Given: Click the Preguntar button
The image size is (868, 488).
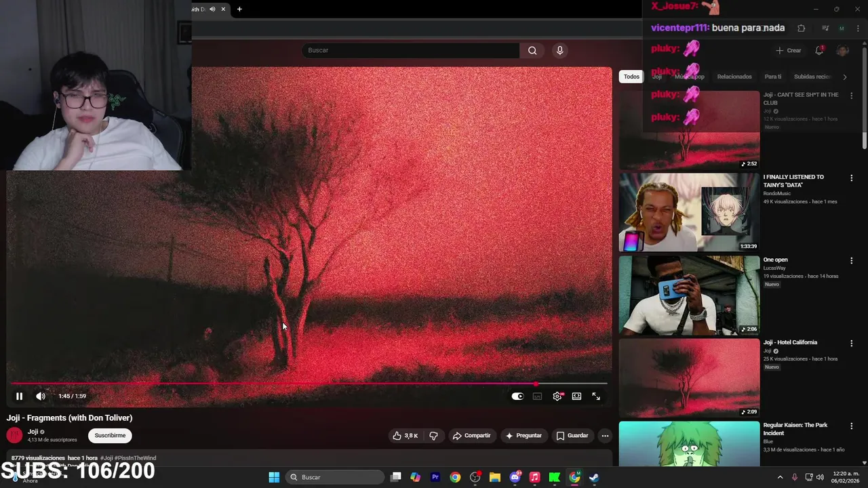Looking at the screenshot, I should click(523, 436).
